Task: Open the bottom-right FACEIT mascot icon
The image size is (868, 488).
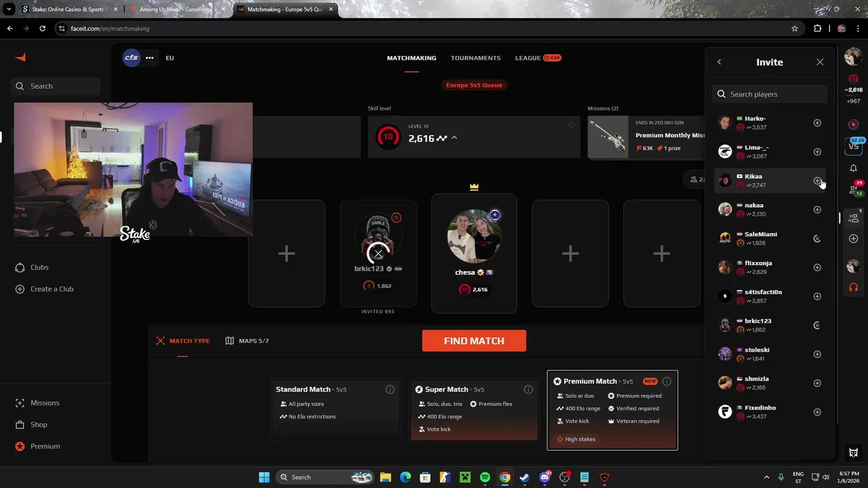Action: (x=854, y=453)
